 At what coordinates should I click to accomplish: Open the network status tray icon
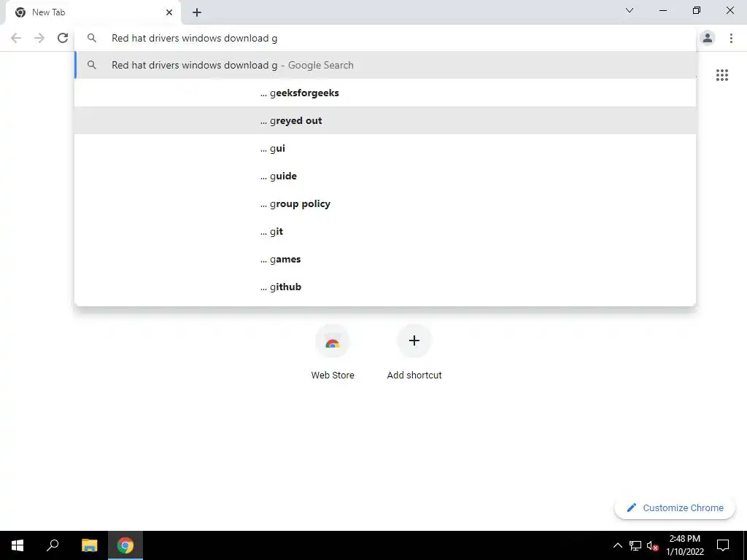(635, 545)
